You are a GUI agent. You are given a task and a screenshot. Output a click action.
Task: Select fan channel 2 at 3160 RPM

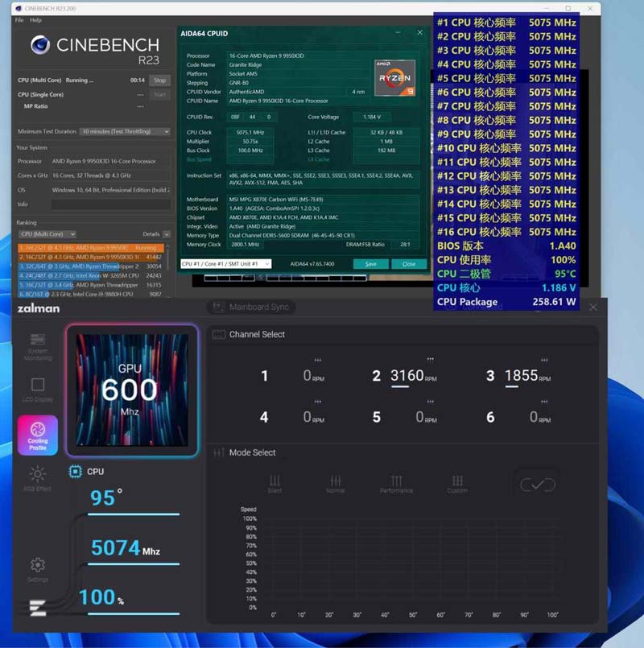(x=405, y=376)
